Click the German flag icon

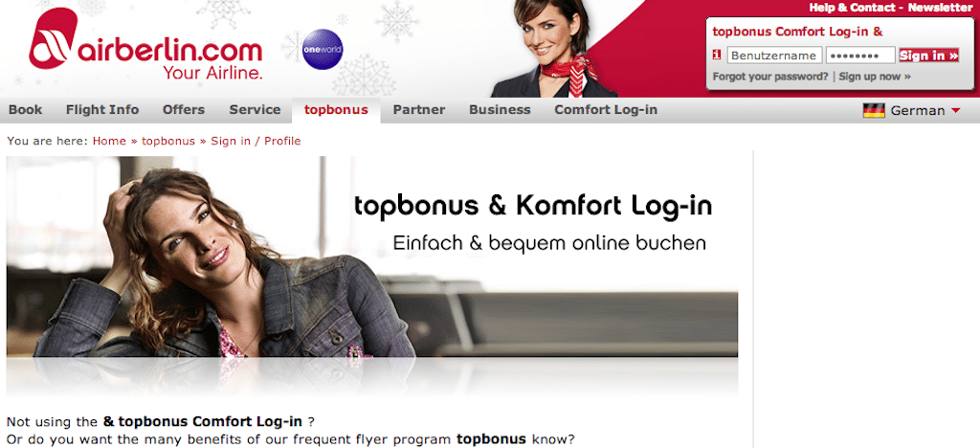pyautogui.click(x=874, y=111)
